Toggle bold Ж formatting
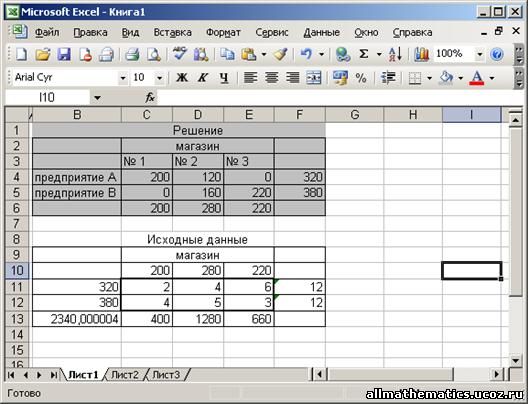528x404 pixels. [182, 78]
